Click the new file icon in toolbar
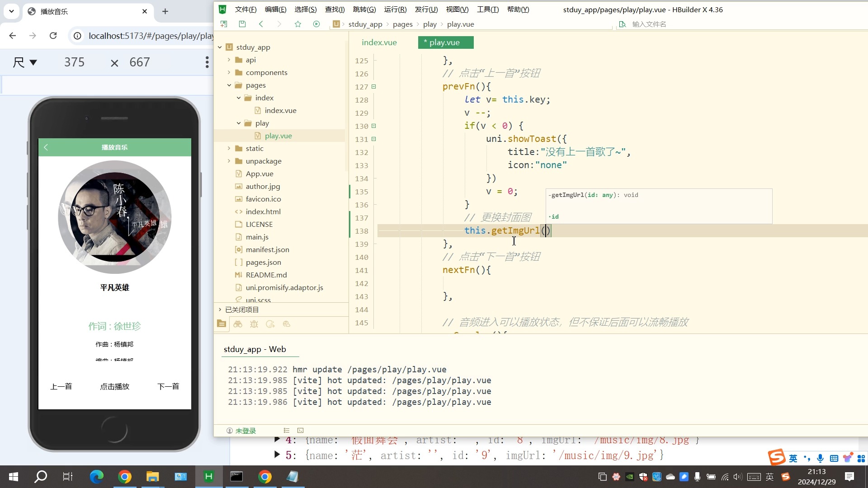 [224, 24]
